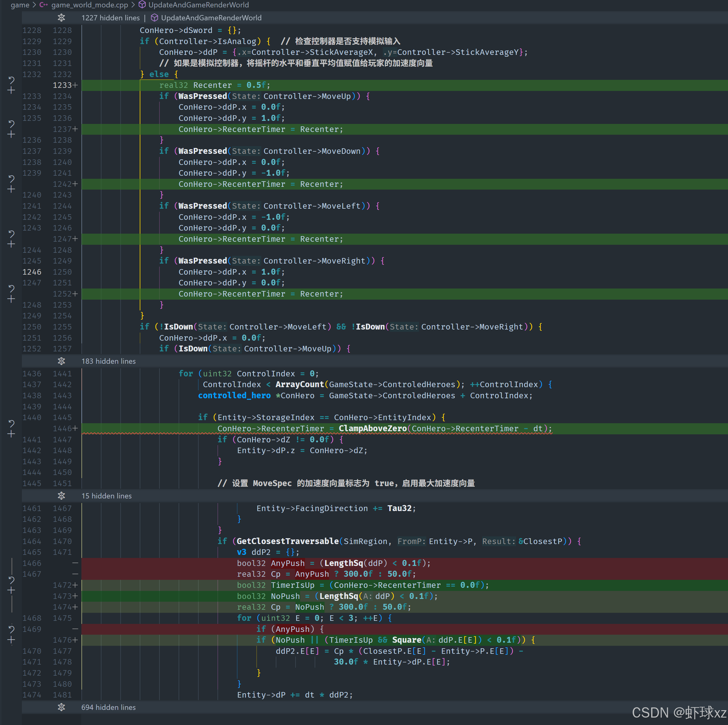Expand the 183 hidden lines region
This screenshot has width=728, height=725.
click(x=61, y=361)
